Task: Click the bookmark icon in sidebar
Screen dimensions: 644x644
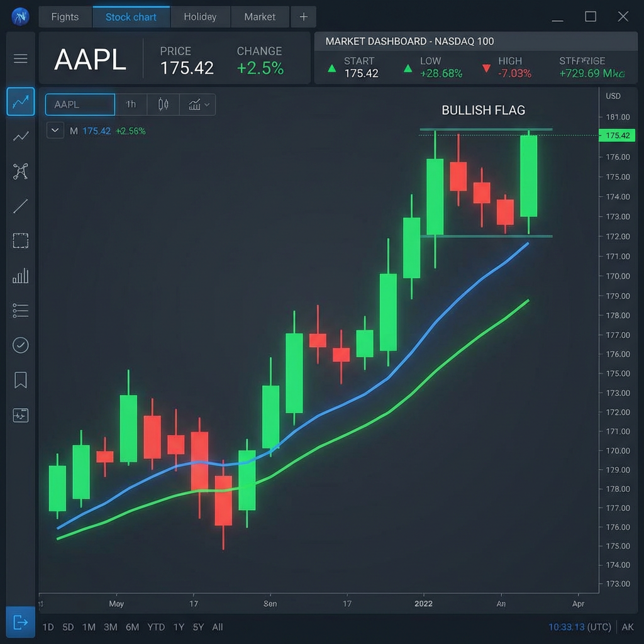Action: (21, 380)
